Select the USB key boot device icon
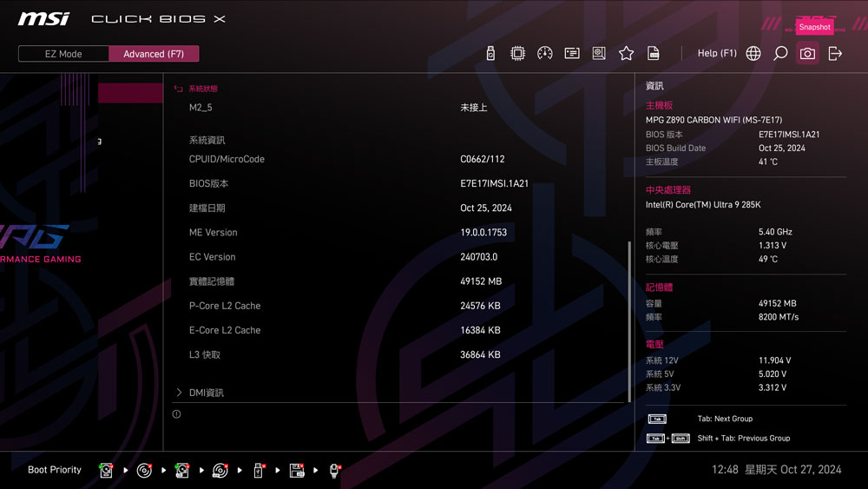 click(x=259, y=470)
